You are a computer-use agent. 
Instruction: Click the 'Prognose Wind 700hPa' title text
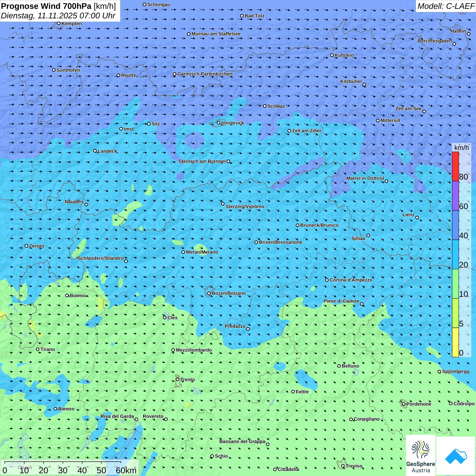click(x=47, y=6)
